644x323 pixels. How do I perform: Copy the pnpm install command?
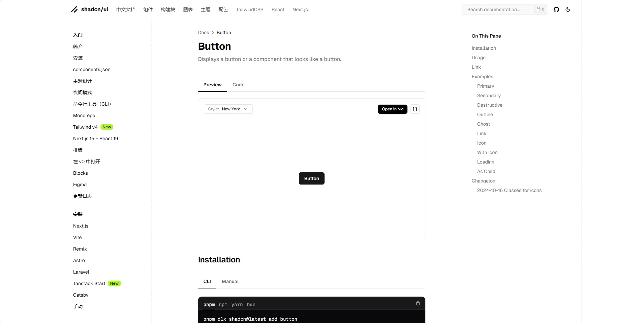(x=418, y=303)
